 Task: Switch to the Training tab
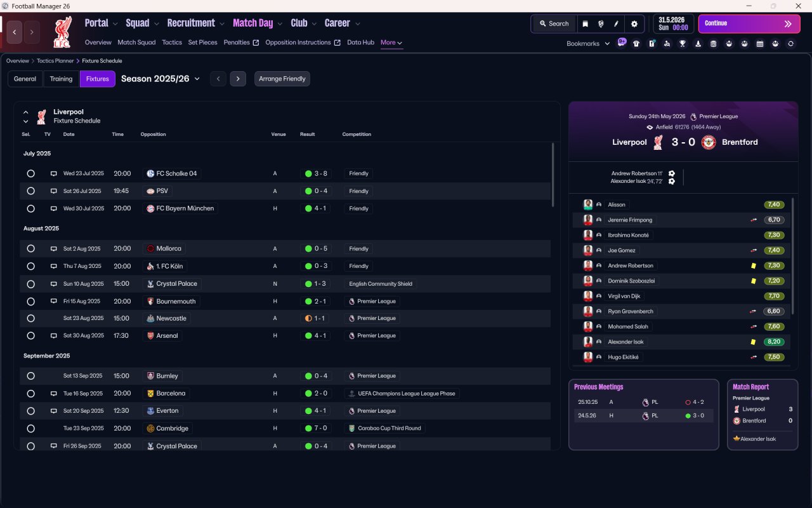pos(61,79)
